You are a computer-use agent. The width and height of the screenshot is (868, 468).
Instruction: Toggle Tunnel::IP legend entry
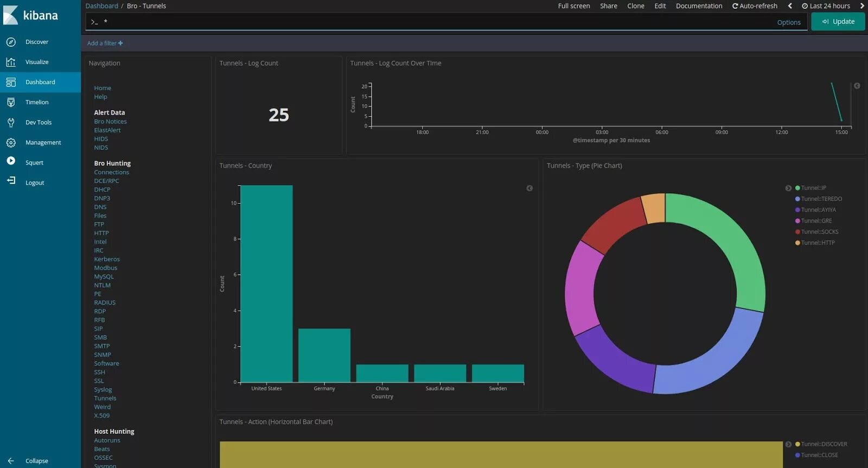coord(811,188)
